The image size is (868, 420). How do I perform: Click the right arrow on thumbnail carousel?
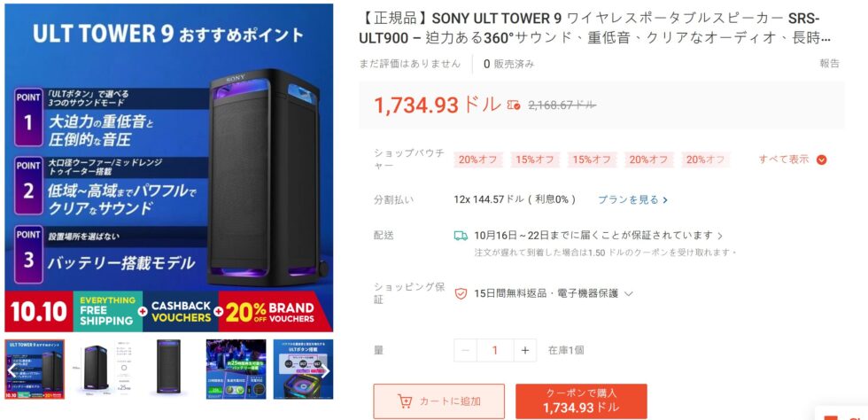coord(326,370)
